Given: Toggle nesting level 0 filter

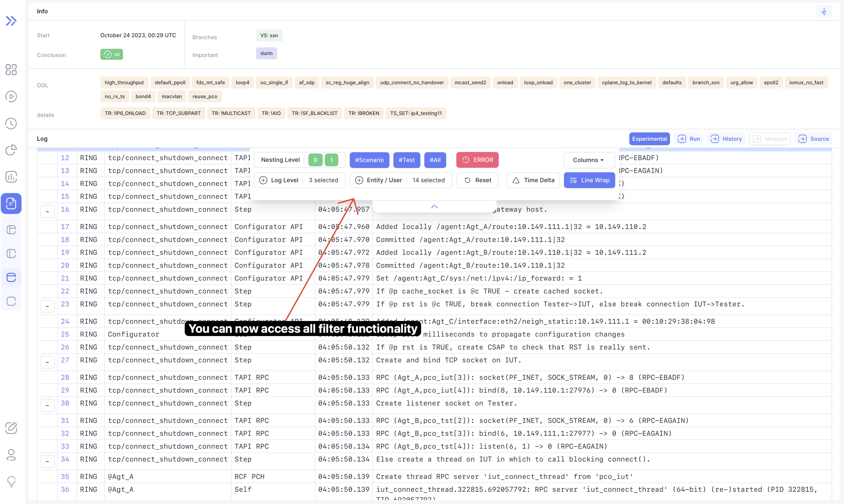Looking at the screenshot, I should 315,160.
